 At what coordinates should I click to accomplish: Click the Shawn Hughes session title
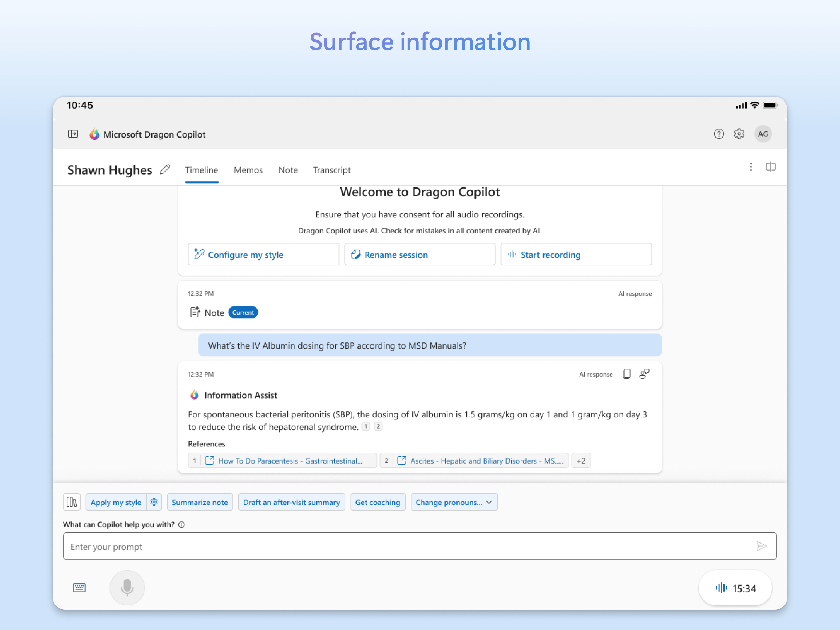point(110,170)
